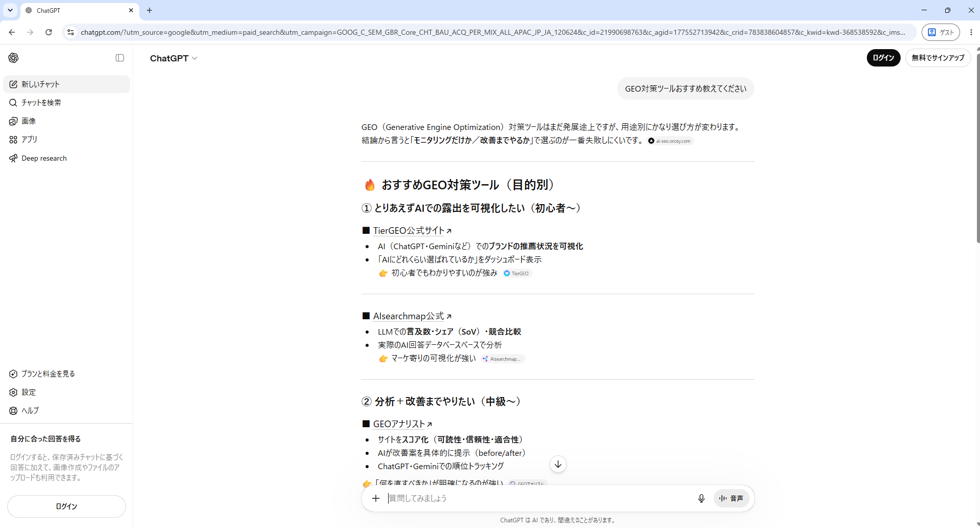Click the plus attach icon in composer
This screenshot has width=980, height=528.
tap(376, 498)
